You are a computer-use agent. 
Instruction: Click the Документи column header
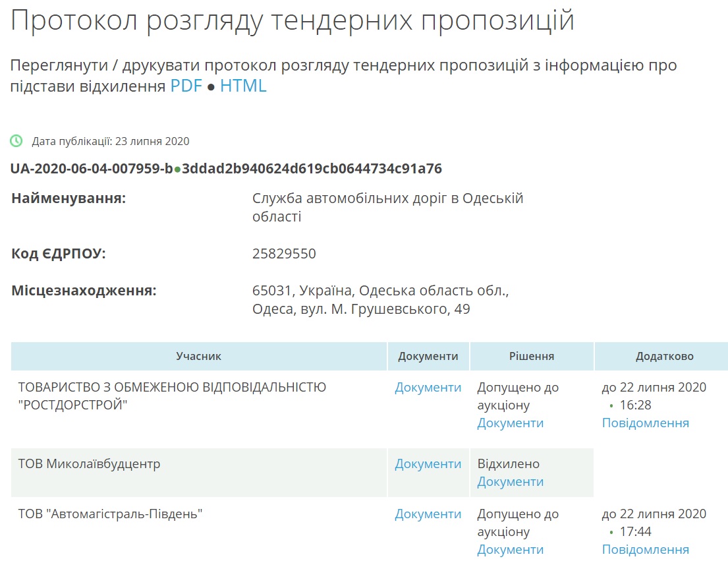click(x=428, y=356)
